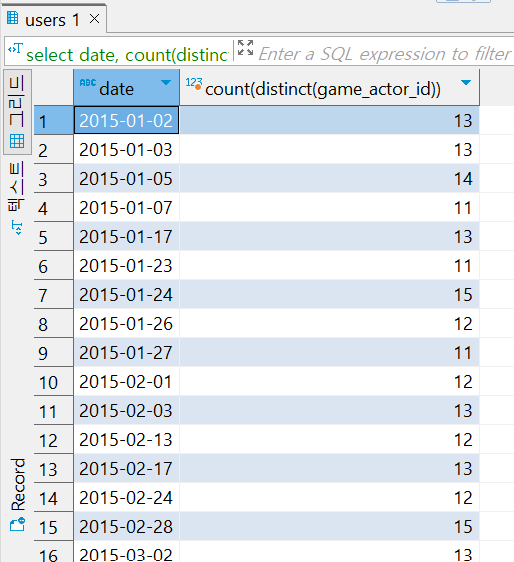Close the users 1 tab
The image size is (514, 562).
(94, 19)
